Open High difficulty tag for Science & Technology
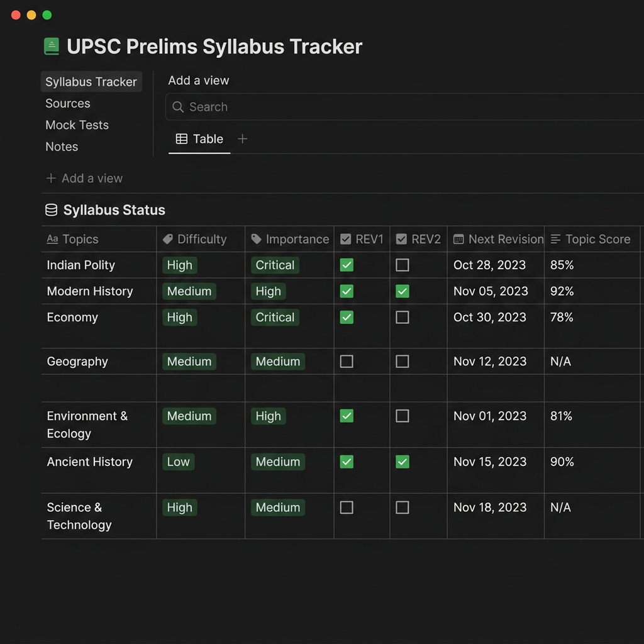 point(180,508)
